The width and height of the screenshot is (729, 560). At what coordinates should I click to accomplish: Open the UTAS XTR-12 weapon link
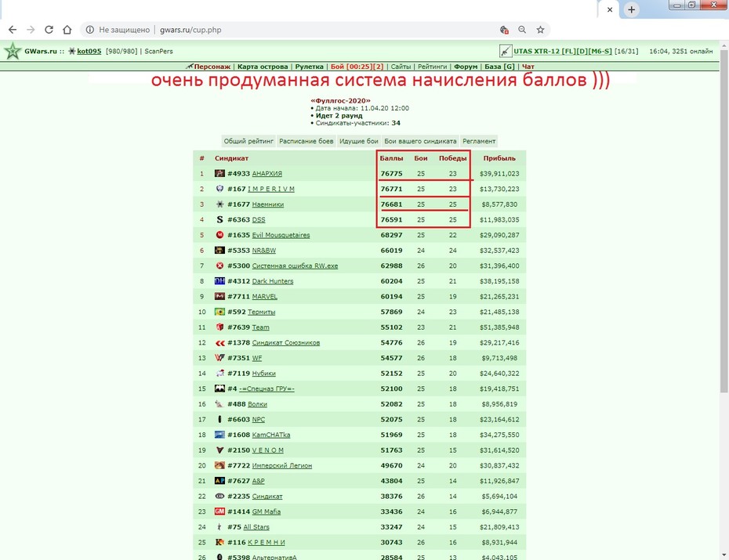pyautogui.click(x=563, y=51)
